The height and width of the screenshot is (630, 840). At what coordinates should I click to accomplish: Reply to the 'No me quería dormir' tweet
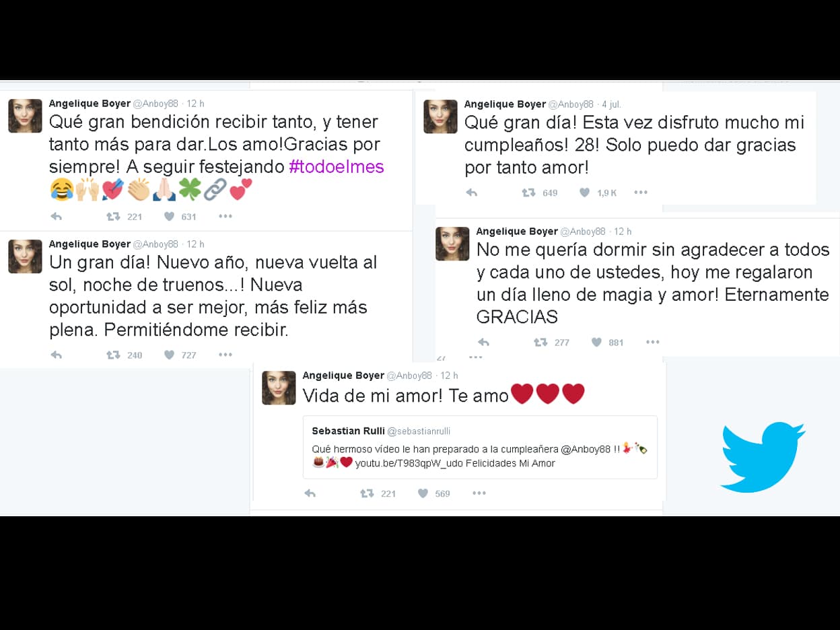pyautogui.click(x=483, y=342)
